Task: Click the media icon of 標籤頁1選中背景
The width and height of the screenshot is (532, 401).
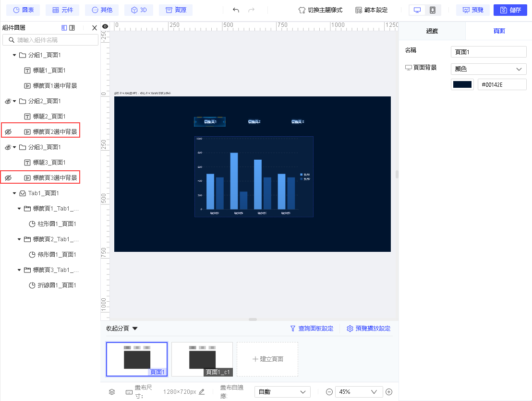Action: pyautogui.click(x=27, y=86)
